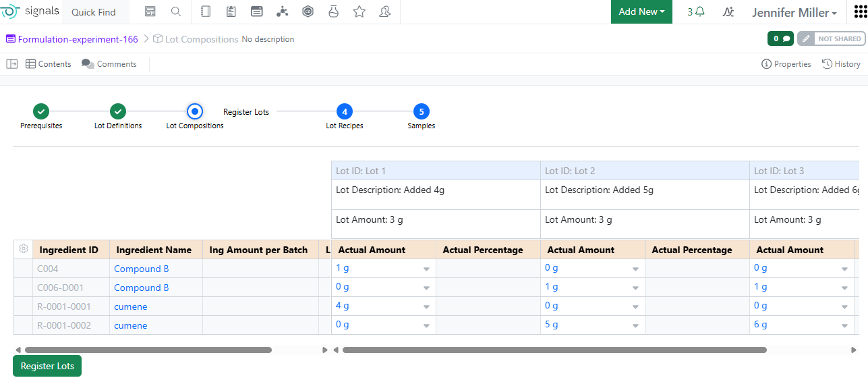The width and height of the screenshot is (868, 378).
Task: Open Jennifer Miller user menu
Action: tap(794, 12)
